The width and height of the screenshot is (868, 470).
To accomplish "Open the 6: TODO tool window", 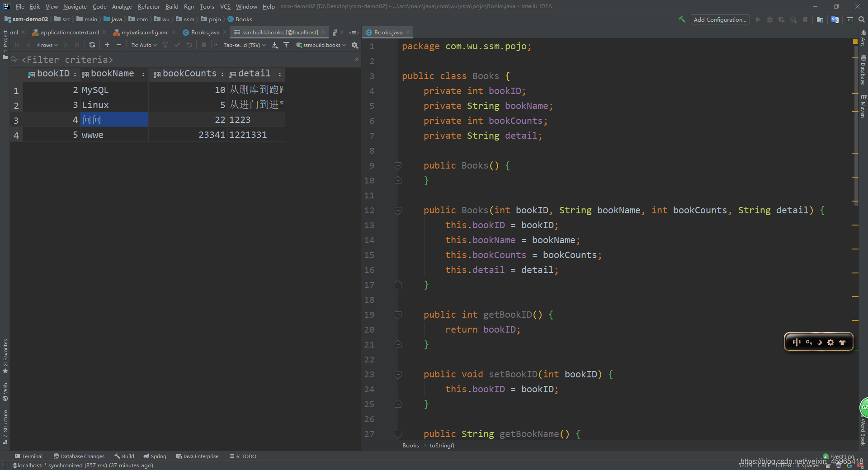I will coord(243,456).
